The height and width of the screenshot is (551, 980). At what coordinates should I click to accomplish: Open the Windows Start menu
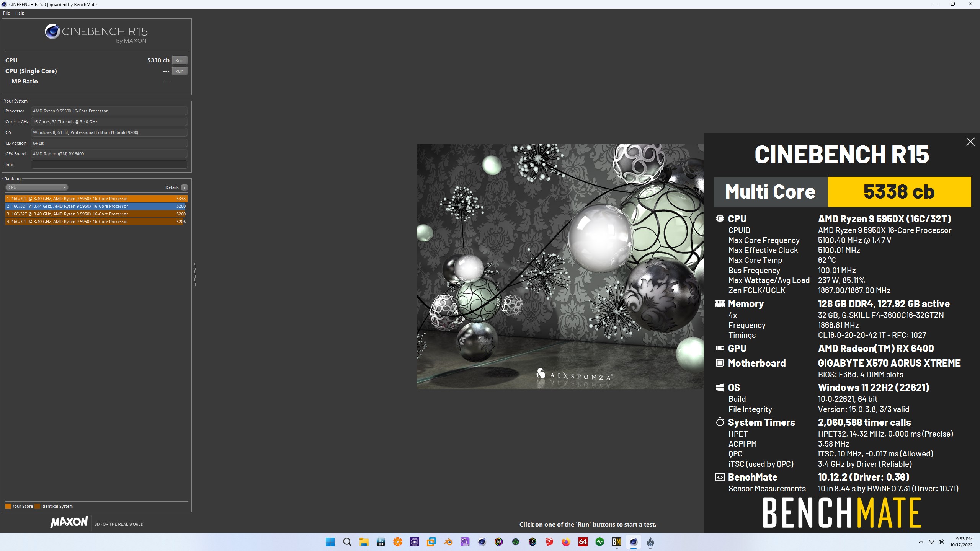(x=330, y=542)
